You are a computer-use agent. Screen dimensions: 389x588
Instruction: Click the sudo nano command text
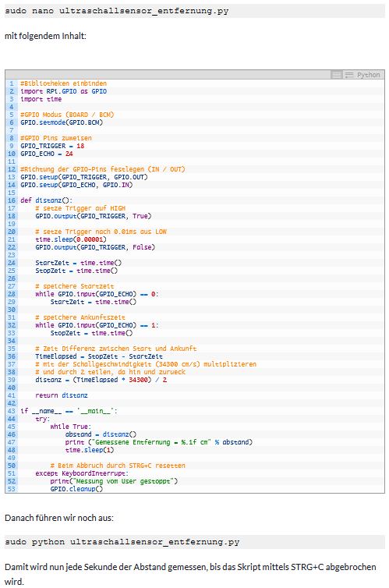[117, 11]
